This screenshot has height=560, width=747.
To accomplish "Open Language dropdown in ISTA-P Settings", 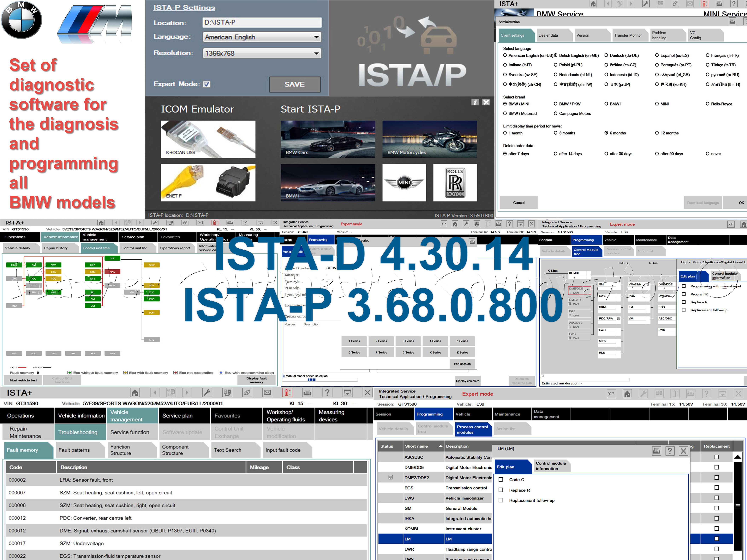I will 262,37.
